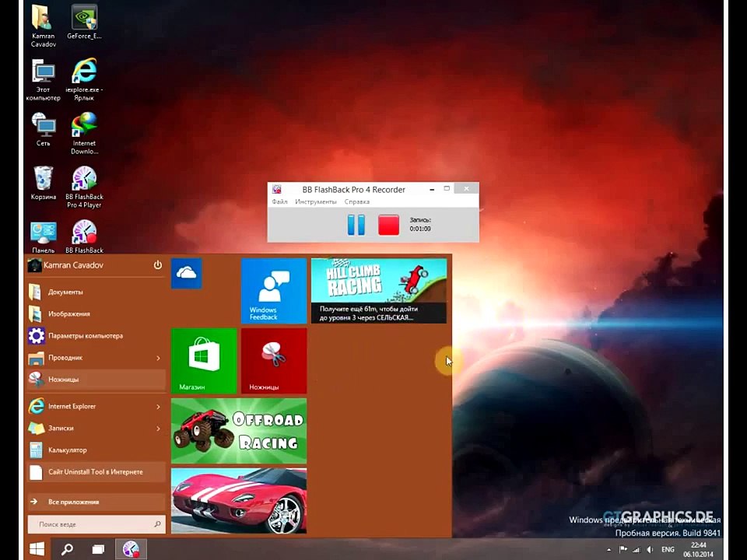The width and height of the screenshot is (747, 560).
Task: Open the OneDrive tile
Action: tap(186, 273)
